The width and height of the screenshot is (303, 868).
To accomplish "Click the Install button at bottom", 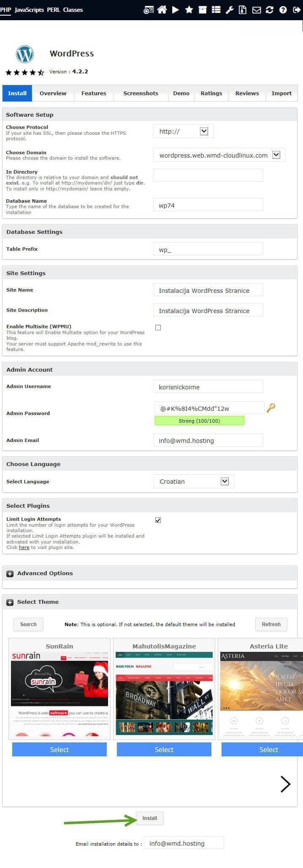I will [150, 818].
